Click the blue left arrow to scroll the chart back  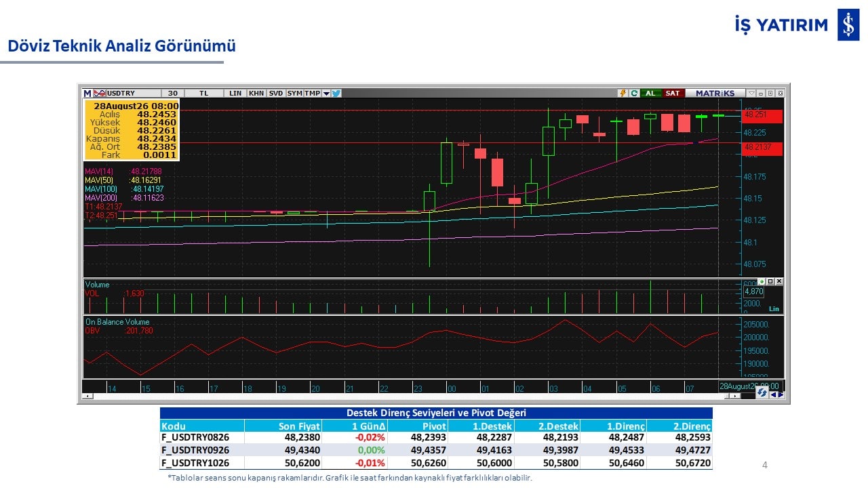pos(773,394)
